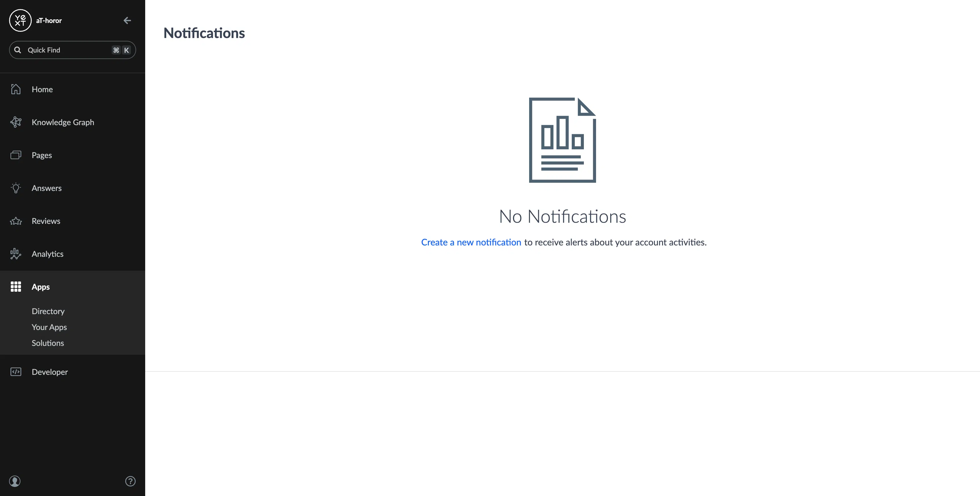Open the Your Apps submenu item

(49, 327)
